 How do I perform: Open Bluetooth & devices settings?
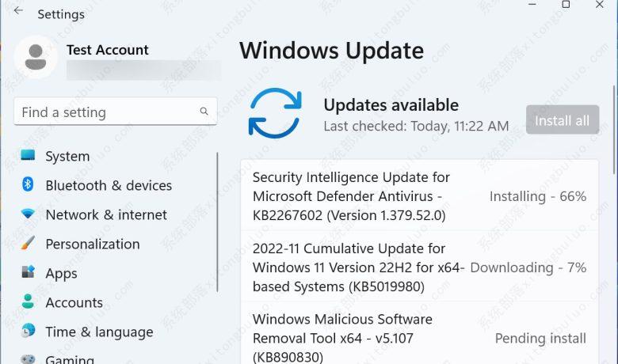(x=109, y=185)
